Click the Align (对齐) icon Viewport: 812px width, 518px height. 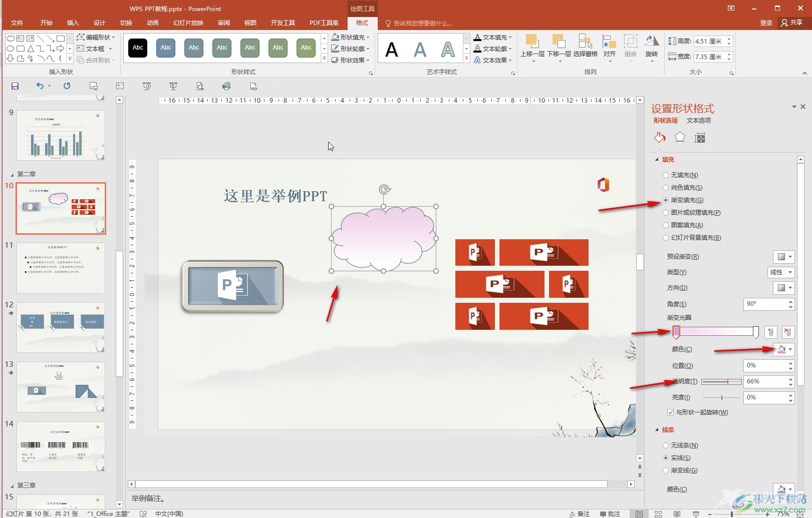[609, 42]
